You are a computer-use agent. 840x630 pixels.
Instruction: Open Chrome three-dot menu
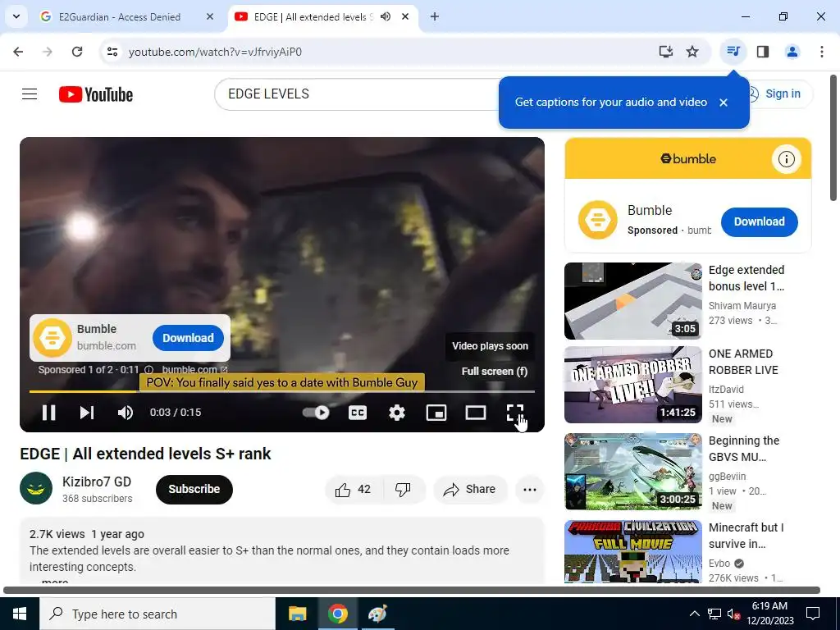[x=821, y=52]
